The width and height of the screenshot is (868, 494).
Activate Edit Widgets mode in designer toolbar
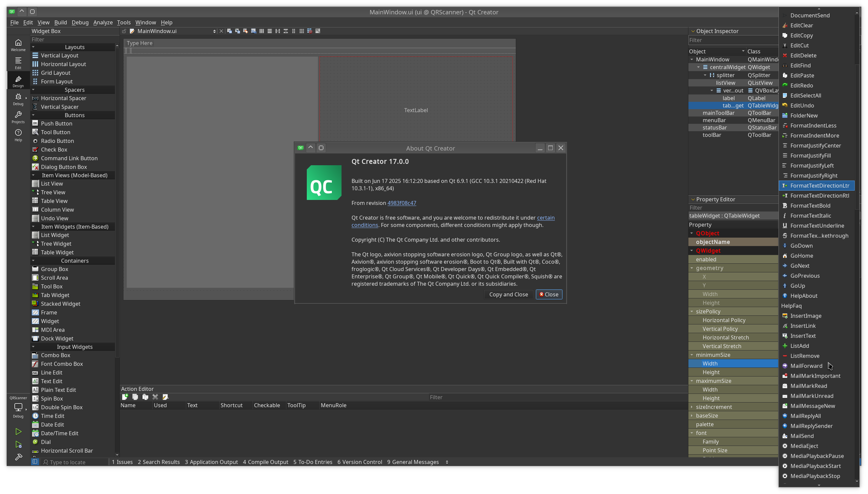point(229,31)
